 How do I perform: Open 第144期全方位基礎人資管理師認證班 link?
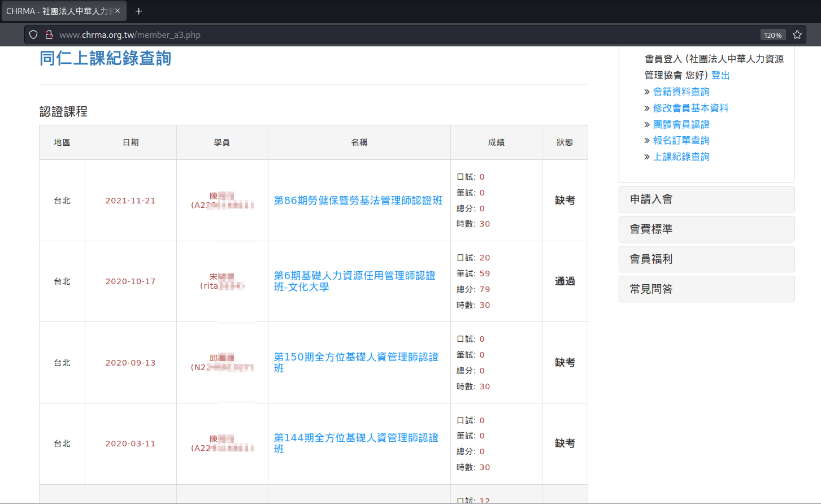point(356,444)
